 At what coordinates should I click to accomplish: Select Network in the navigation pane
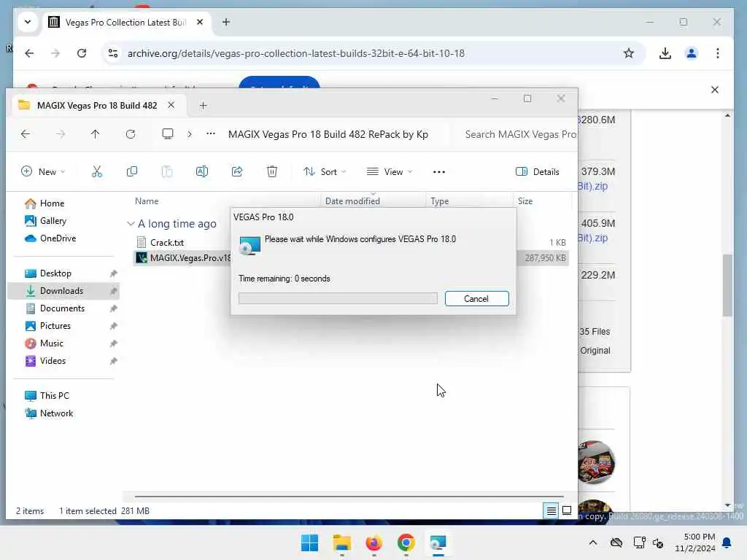point(56,413)
